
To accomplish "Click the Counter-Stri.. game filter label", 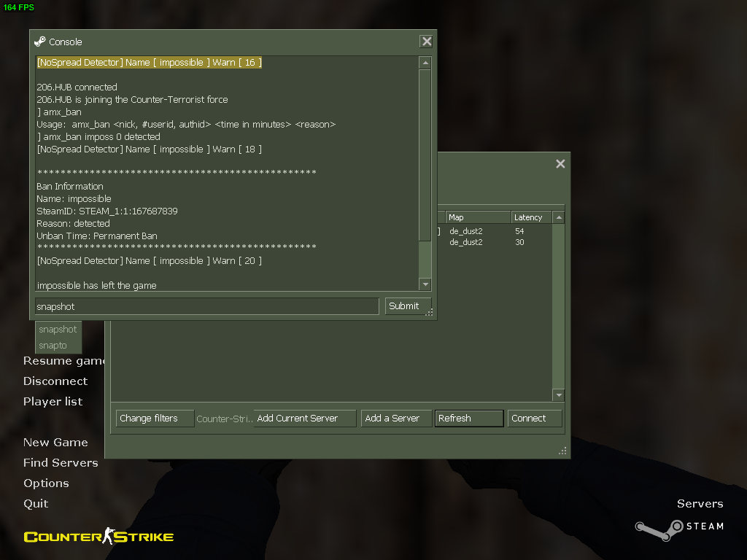I will 225,419.
